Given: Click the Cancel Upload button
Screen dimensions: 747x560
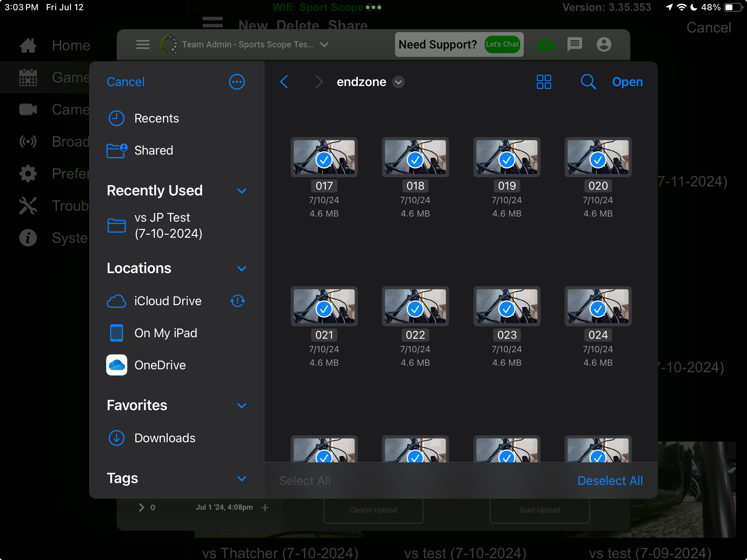Looking at the screenshot, I should click(373, 510).
